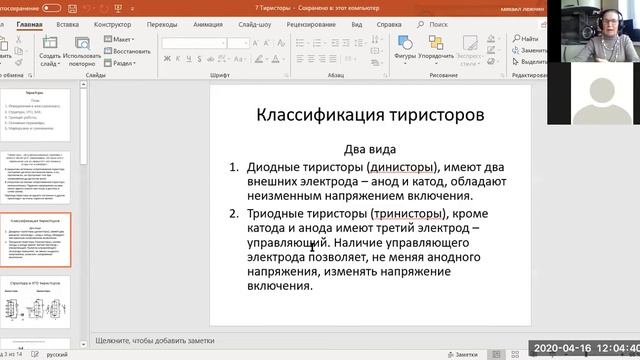Start slideshow from quick access toolbar
Viewport: 640px width, 360px height.
click(x=118, y=8)
